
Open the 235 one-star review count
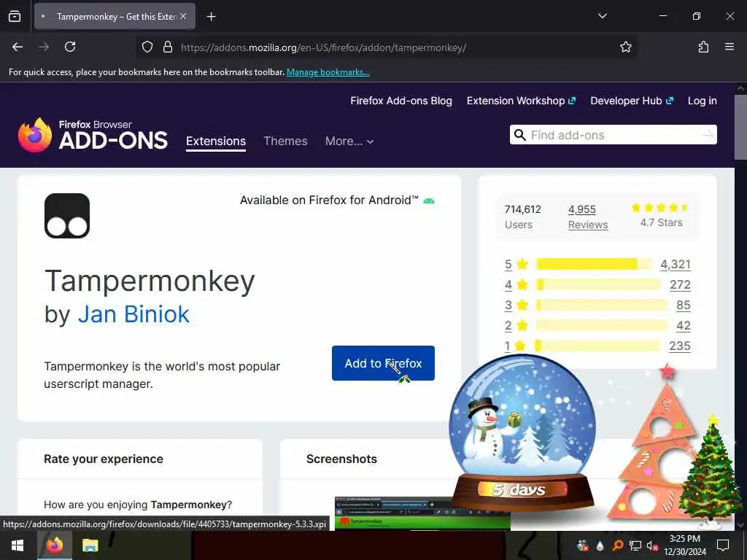pyautogui.click(x=679, y=346)
